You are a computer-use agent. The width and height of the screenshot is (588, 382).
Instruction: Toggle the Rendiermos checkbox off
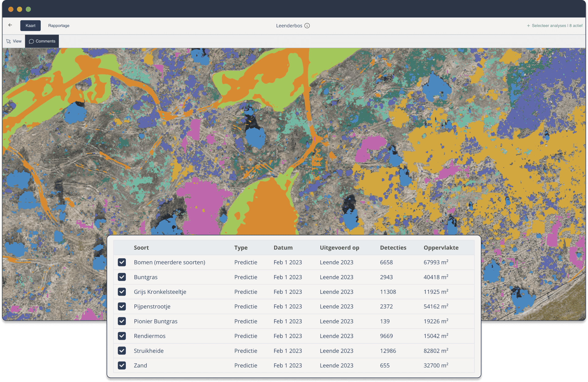[x=122, y=336]
